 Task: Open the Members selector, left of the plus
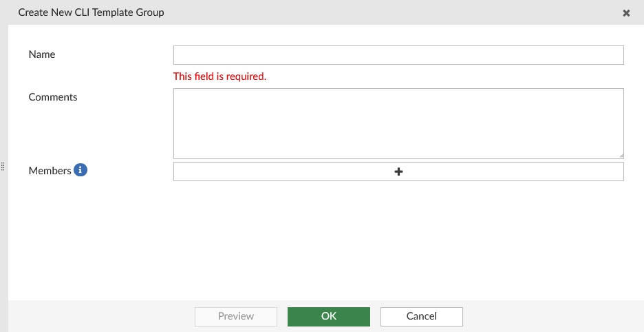[275, 172]
